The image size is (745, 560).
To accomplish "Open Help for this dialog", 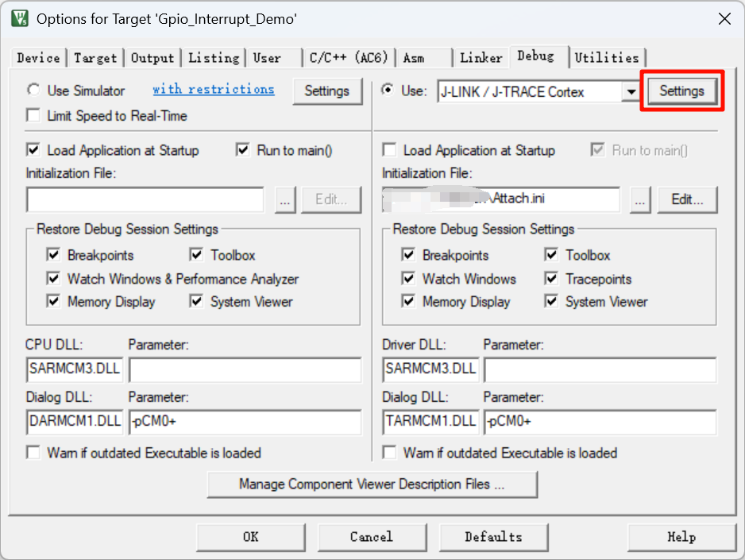I will click(x=681, y=537).
